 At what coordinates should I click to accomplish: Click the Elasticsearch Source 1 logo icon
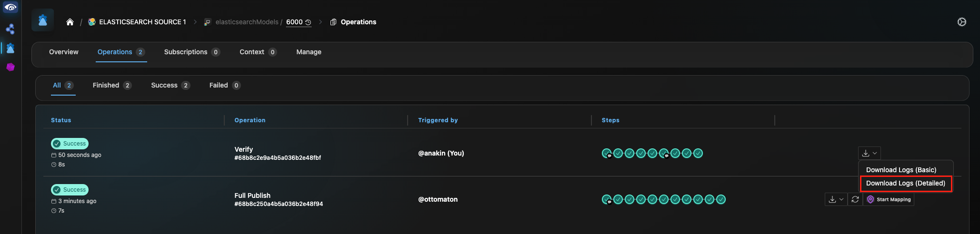coord(92,22)
